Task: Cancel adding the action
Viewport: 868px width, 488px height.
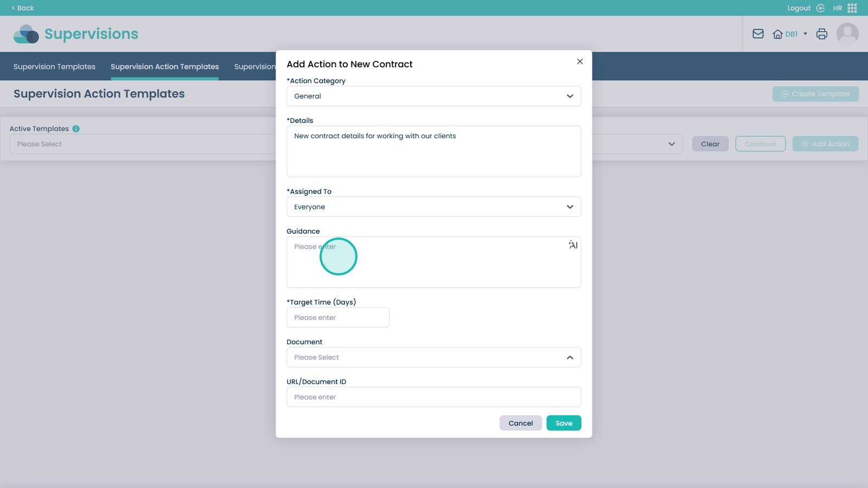Action: 520,423
